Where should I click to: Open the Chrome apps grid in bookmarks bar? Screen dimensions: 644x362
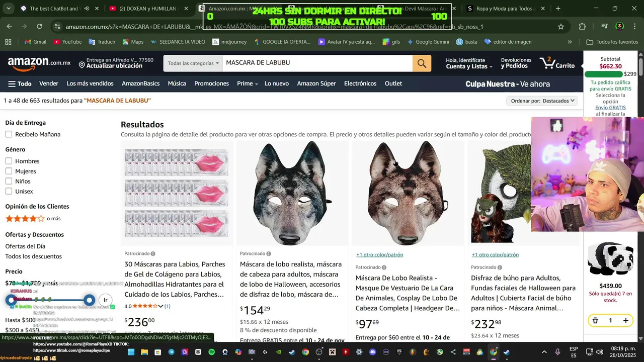coord(8,42)
